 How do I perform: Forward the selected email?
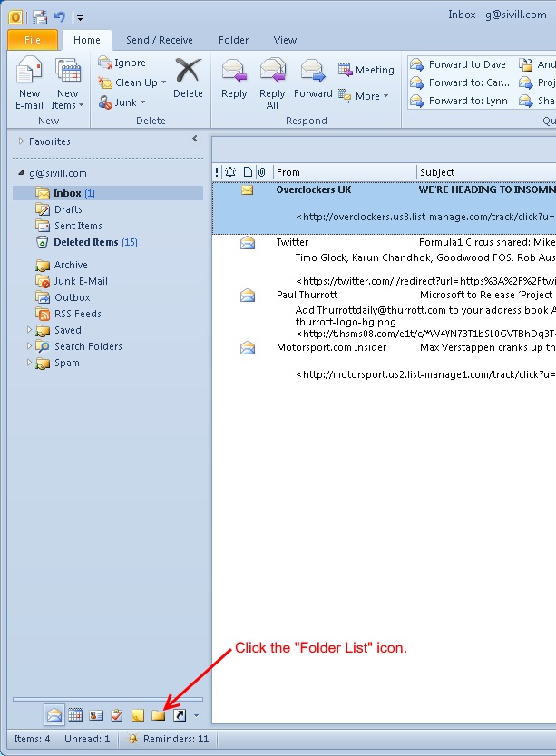click(313, 78)
